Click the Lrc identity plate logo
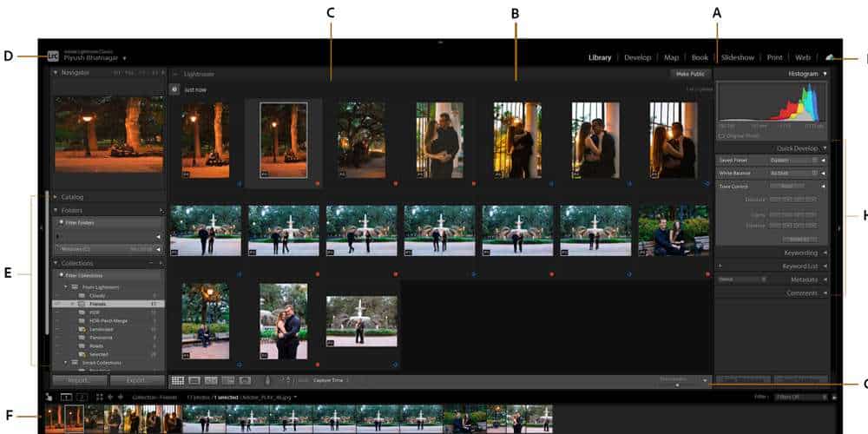 click(53, 56)
